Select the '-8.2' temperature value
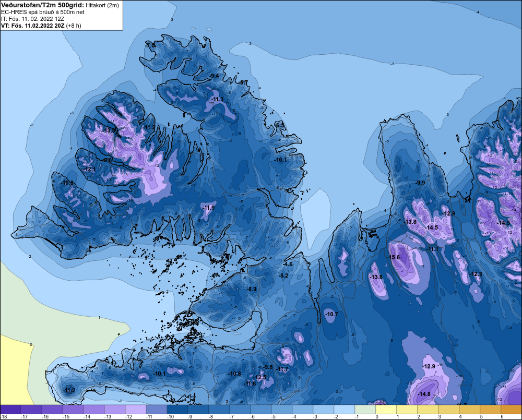The width and height of the screenshot is (522, 420). pos(283,275)
